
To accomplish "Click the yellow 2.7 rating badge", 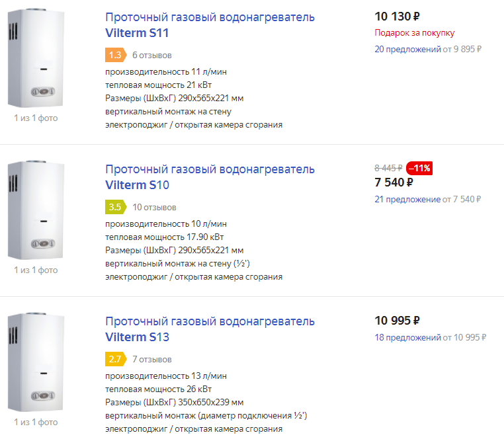I will coord(115,359).
